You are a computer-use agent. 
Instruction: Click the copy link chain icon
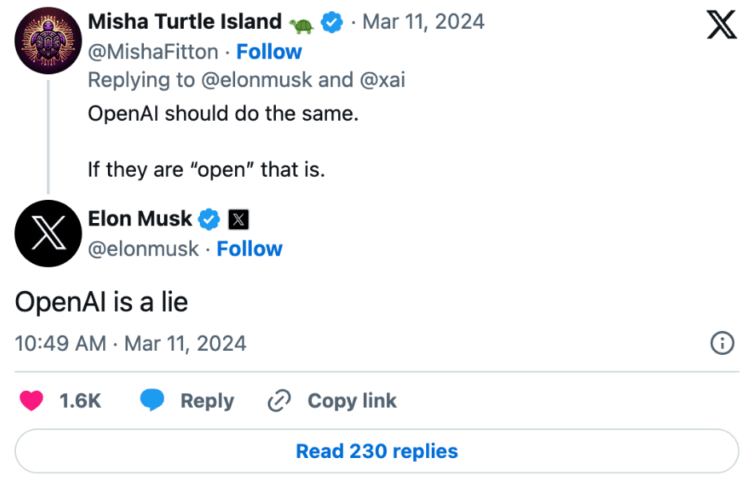click(278, 401)
